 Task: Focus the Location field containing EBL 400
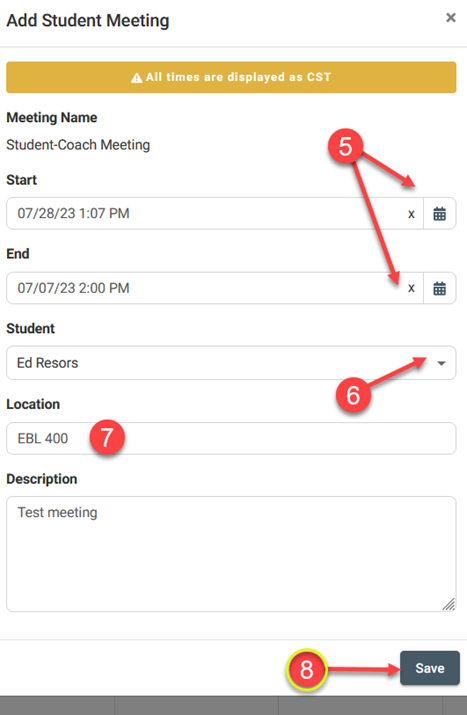[x=231, y=438]
